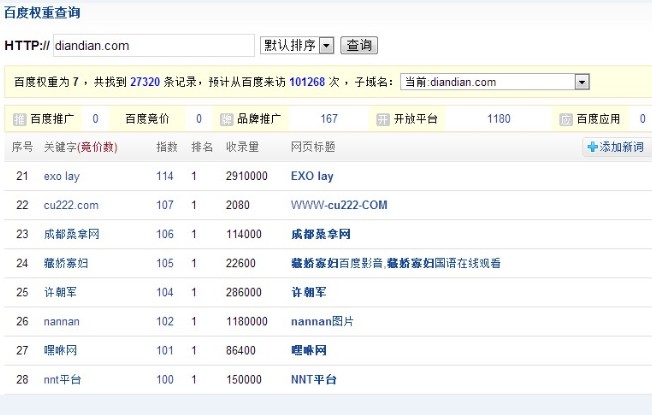The height and width of the screenshot is (415, 652).
Task: Click the 查询 search button
Action: point(359,45)
